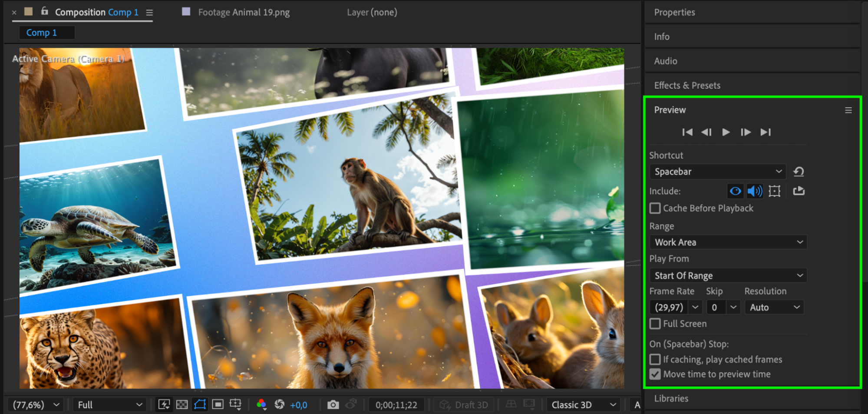Jump to the first frame
The width and height of the screenshot is (868, 414).
point(687,132)
